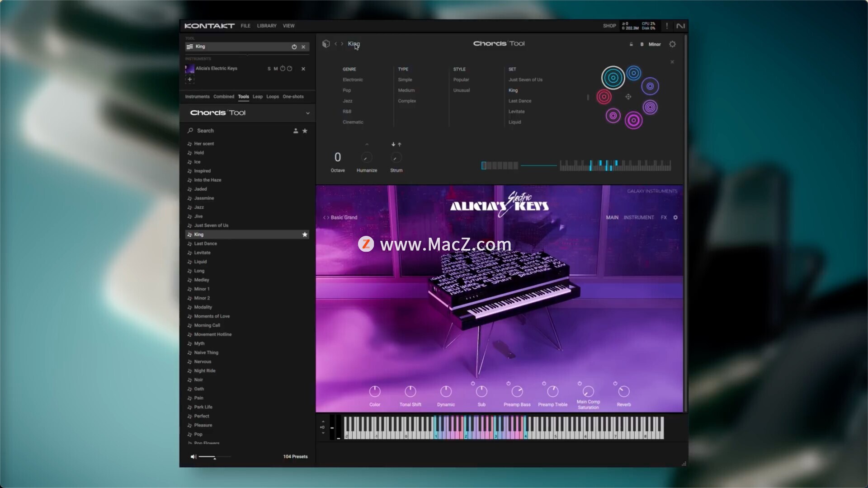Viewport: 868px width, 488px height.
Task: Open the VIEW menu
Action: 288,26
